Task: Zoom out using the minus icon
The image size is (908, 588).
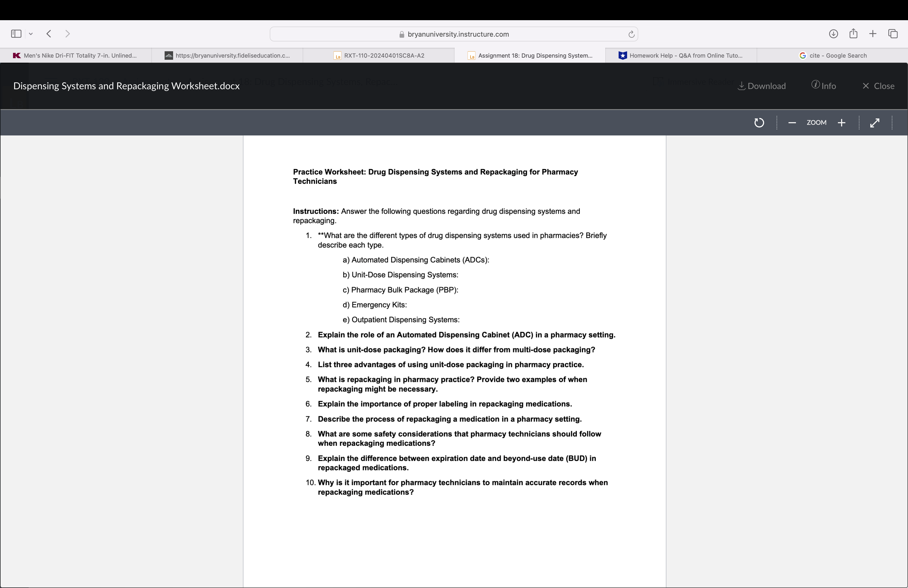Action: pyautogui.click(x=792, y=122)
